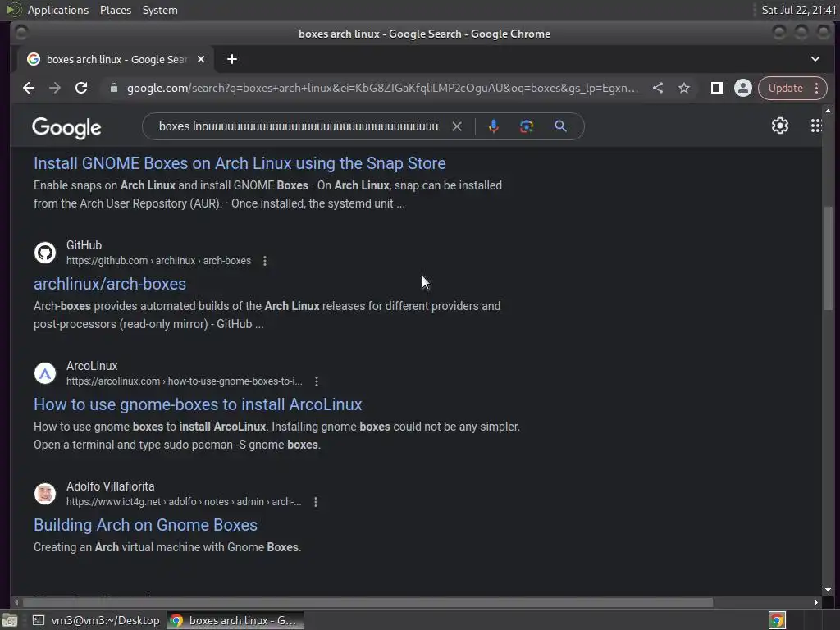Clear the search box text
Viewport: 840px width, 630px height.
(x=457, y=126)
